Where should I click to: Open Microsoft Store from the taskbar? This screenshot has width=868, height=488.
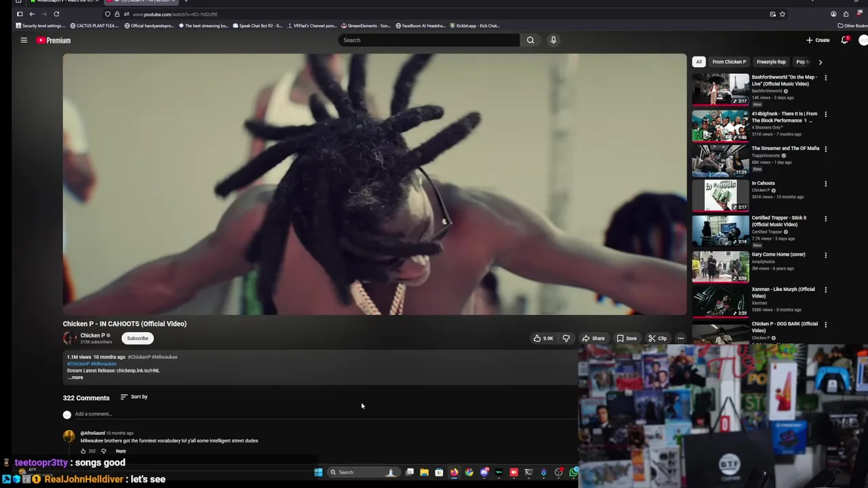tap(439, 472)
